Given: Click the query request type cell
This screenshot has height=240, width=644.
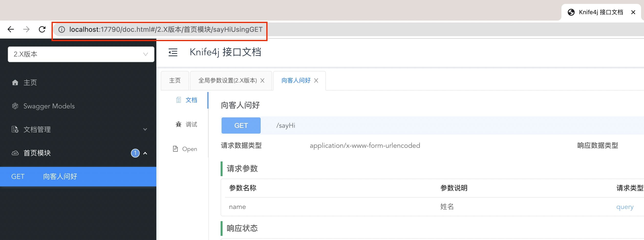Looking at the screenshot, I should coord(625,207).
